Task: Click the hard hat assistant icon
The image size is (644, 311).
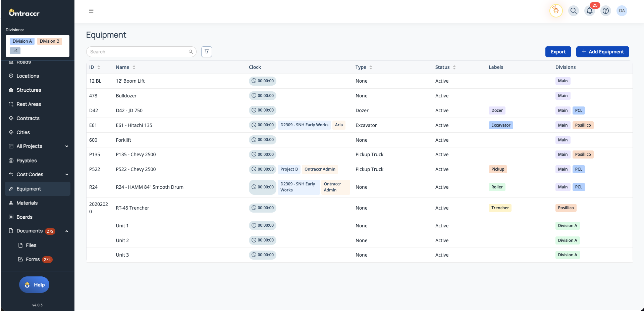Action: pos(556,11)
